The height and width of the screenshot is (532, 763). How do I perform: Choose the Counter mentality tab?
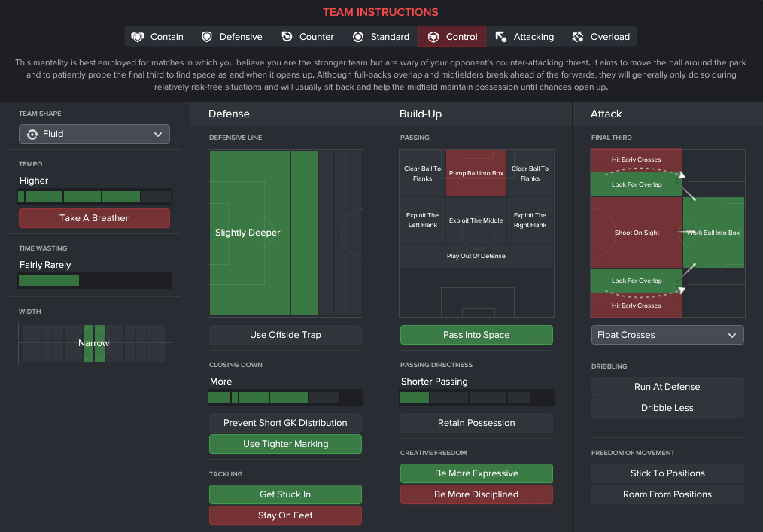(x=308, y=36)
